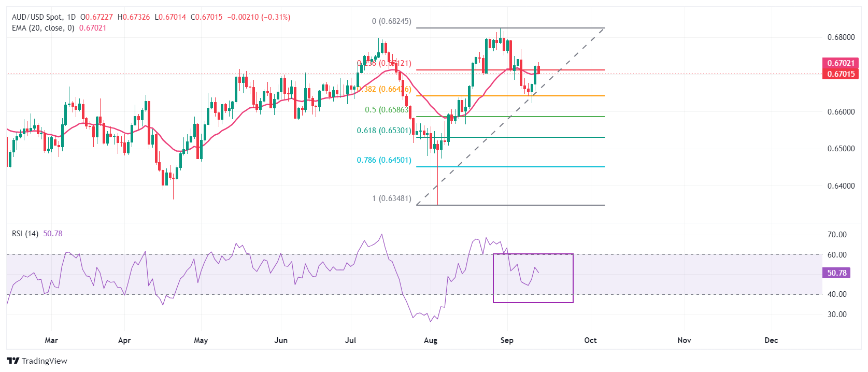Viewport: 868px width, 372px height.
Task: Click the pink 0.67021 EMA price tag
Action: [840, 63]
